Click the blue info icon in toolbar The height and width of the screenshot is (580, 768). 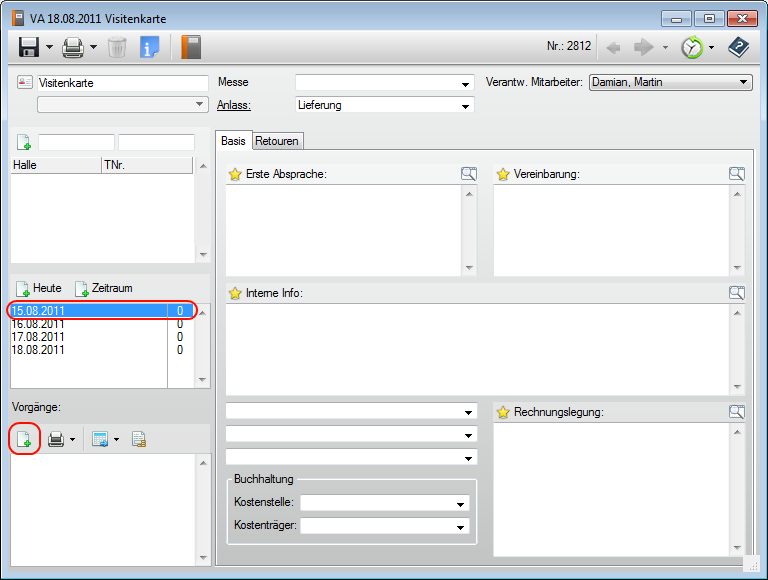(x=150, y=47)
